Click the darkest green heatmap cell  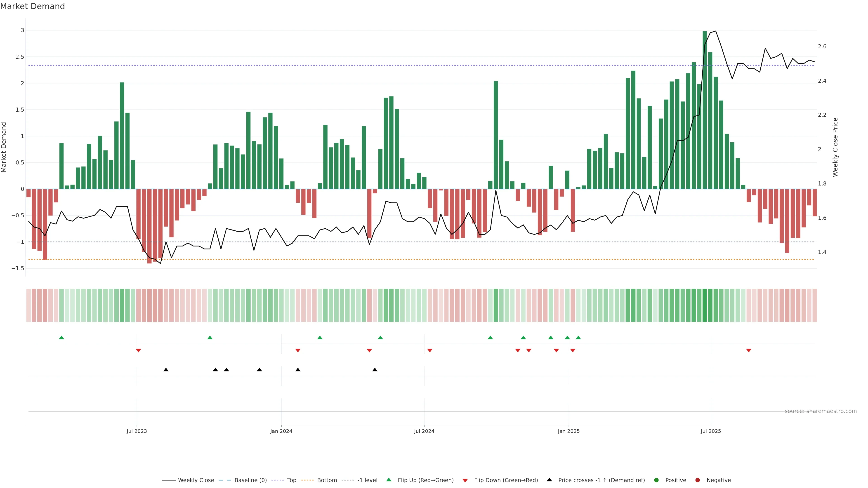point(705,305)
